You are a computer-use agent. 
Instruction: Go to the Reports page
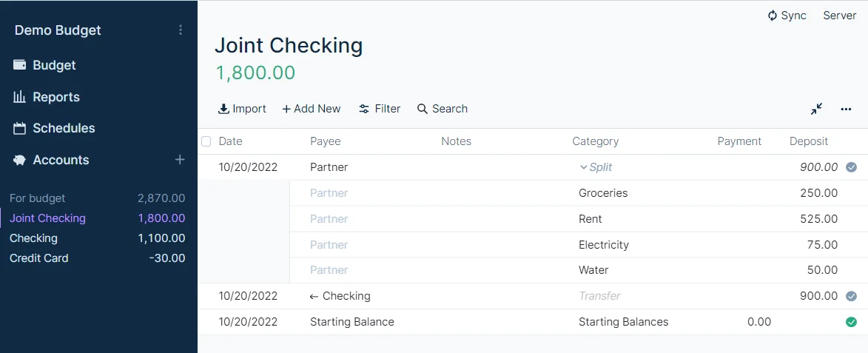click(x=55, y=97)
